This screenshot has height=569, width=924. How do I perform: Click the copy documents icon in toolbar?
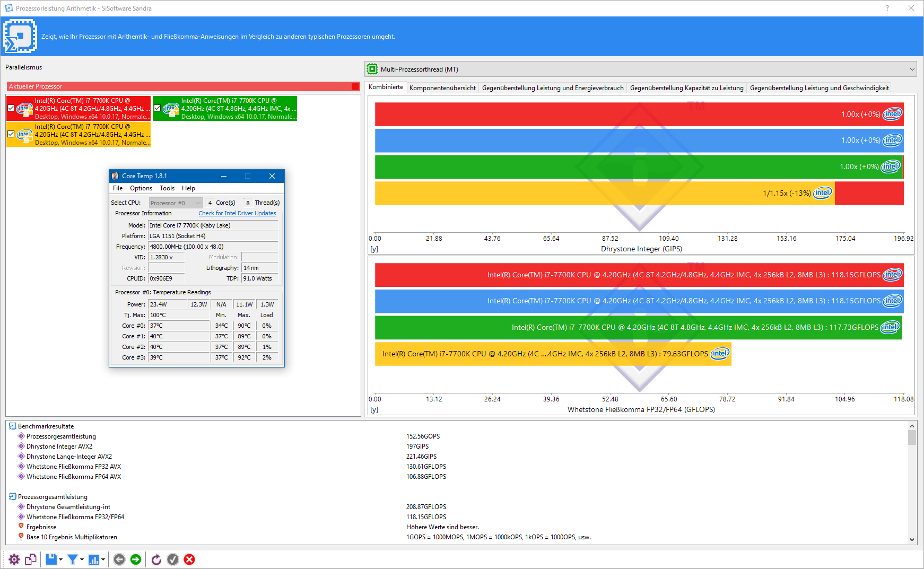pos(31,559)
